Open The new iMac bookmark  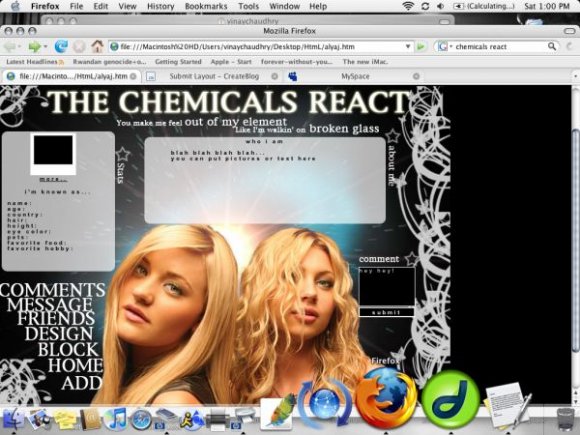coord(365,62)
